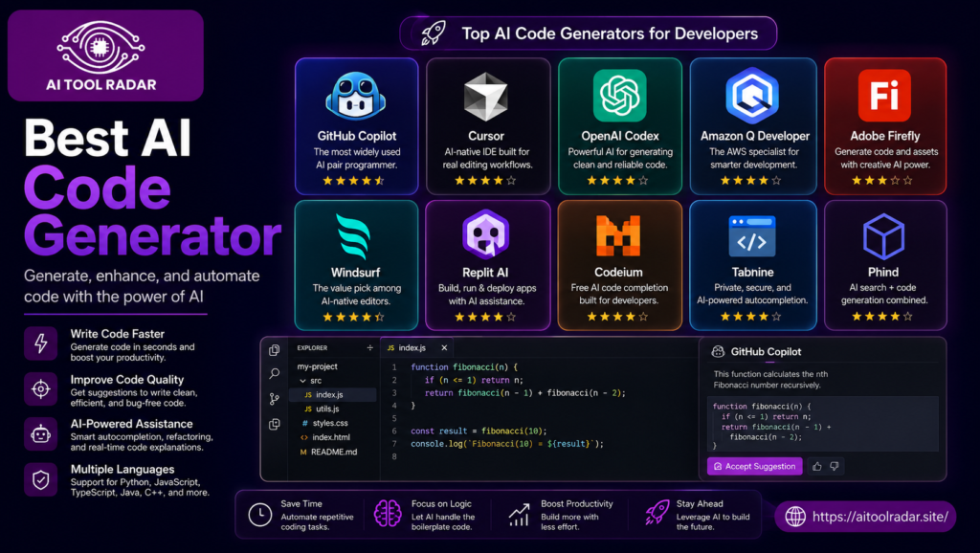The height and width of the screenshot is (553, 980).
Task: Click the Codeium card title
Action: (x=618, y=272)
